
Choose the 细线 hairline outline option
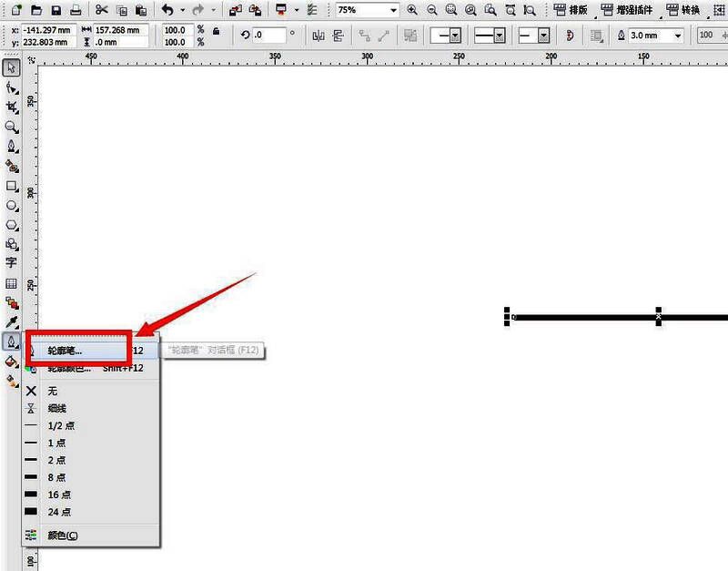(x=56, y=408)
